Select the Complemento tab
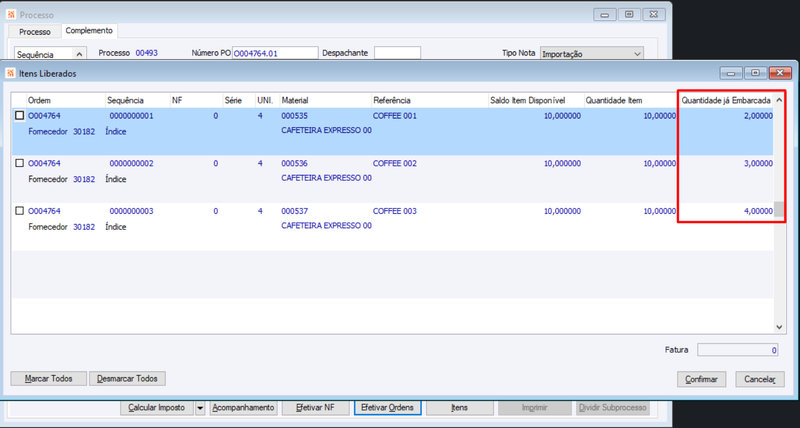 click(x=89, y=31)
